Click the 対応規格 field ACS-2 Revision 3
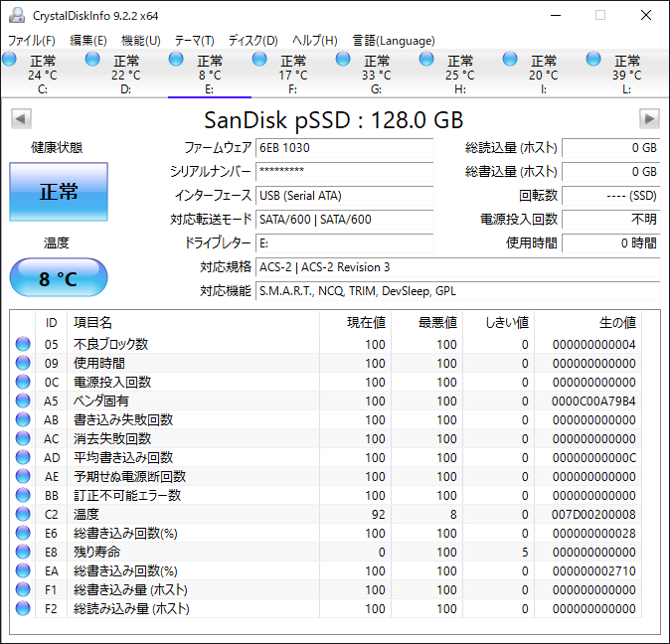Image resolution: width=670 pixels, height=644 pixels. click(457, 267)
